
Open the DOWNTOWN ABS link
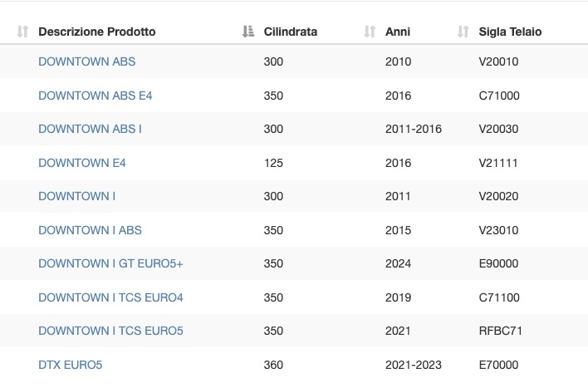tap(87, 61)
